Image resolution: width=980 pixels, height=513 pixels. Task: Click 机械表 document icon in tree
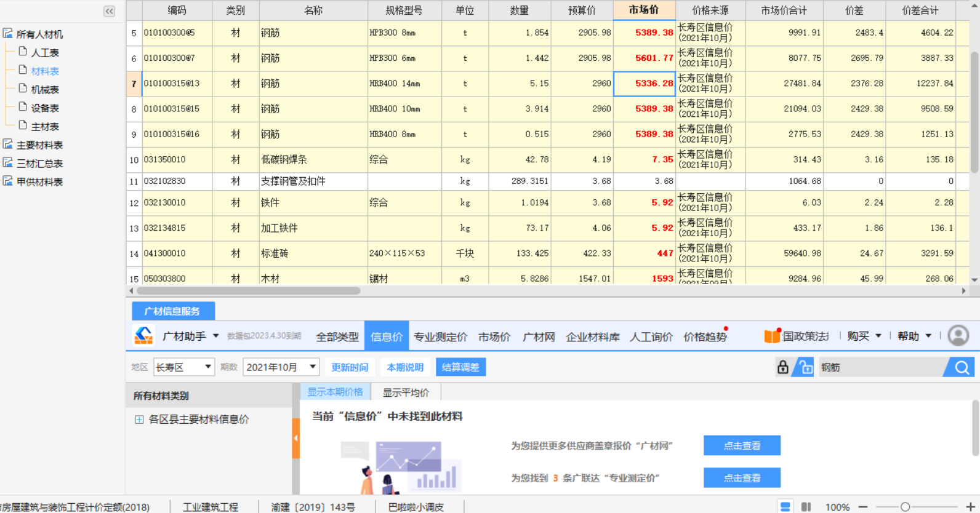tap(23, 89)
